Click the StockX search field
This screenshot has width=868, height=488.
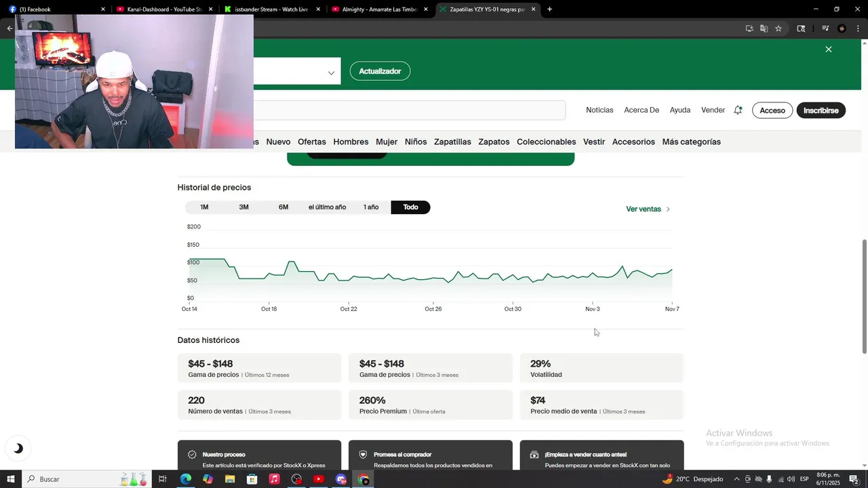pos(410,110)
